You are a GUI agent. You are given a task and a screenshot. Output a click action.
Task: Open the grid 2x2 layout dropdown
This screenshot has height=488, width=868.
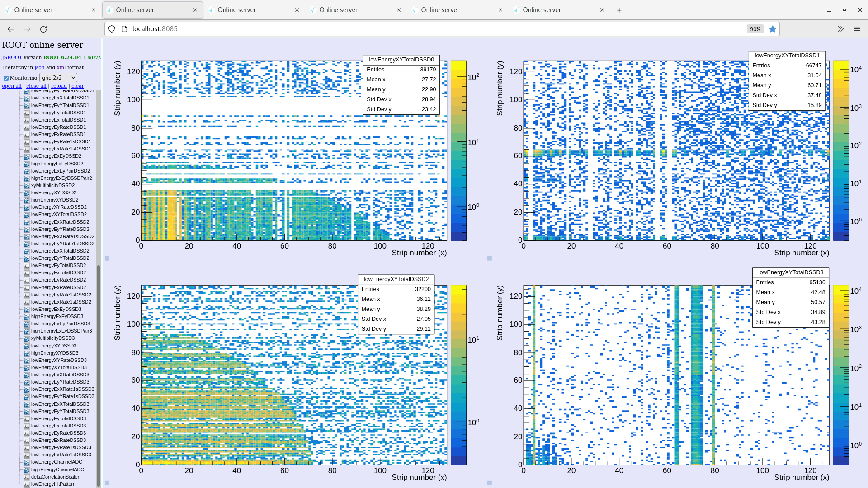(x=58, y=78)
